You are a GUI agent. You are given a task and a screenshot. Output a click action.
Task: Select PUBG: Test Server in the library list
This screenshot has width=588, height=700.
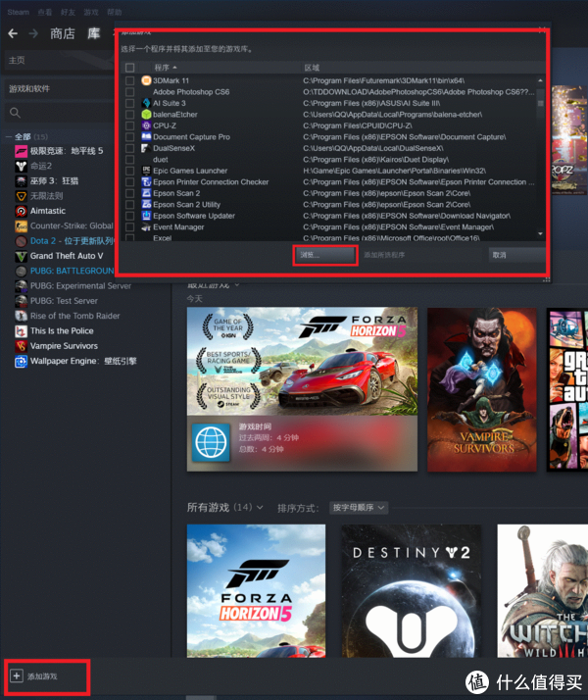coord(64,301)
